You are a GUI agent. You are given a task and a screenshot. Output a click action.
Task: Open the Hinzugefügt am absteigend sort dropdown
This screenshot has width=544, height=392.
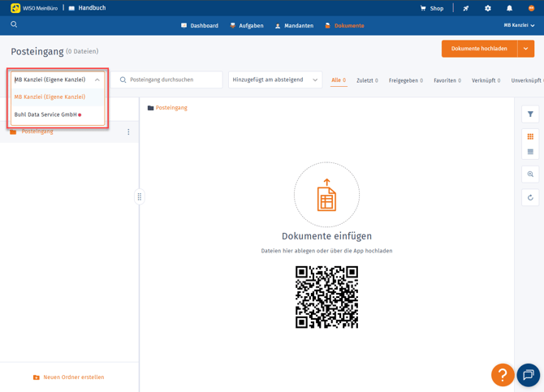[x=275, y=80]
